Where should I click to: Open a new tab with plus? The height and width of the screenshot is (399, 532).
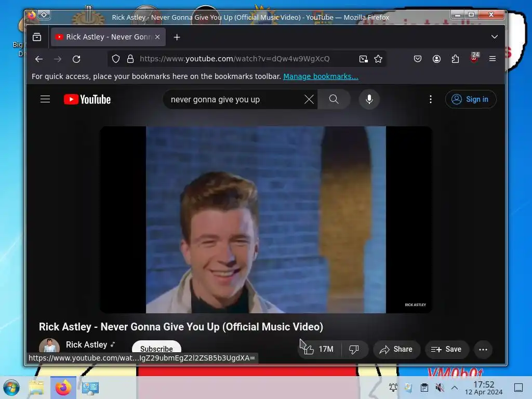pos(177,37)
